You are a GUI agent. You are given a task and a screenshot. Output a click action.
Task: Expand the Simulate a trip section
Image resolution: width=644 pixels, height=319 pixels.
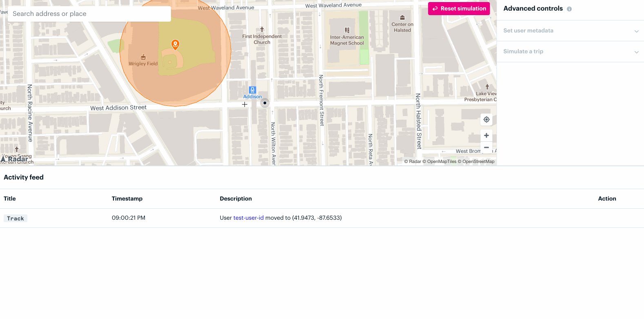[570, 51]
